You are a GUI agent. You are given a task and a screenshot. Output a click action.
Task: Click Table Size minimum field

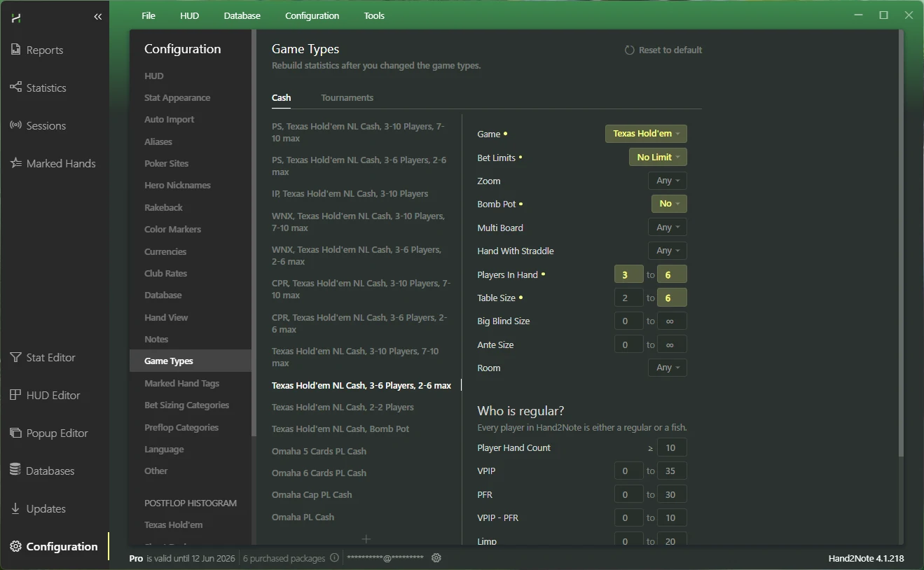pyautogui.click(x=629, y=298)
